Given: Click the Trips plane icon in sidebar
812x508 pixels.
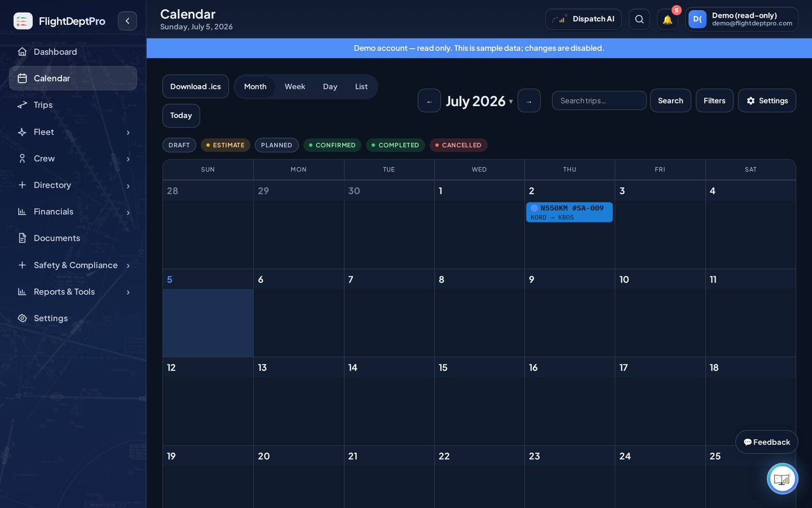Looking at the screenshot, I should click(22, 105).
